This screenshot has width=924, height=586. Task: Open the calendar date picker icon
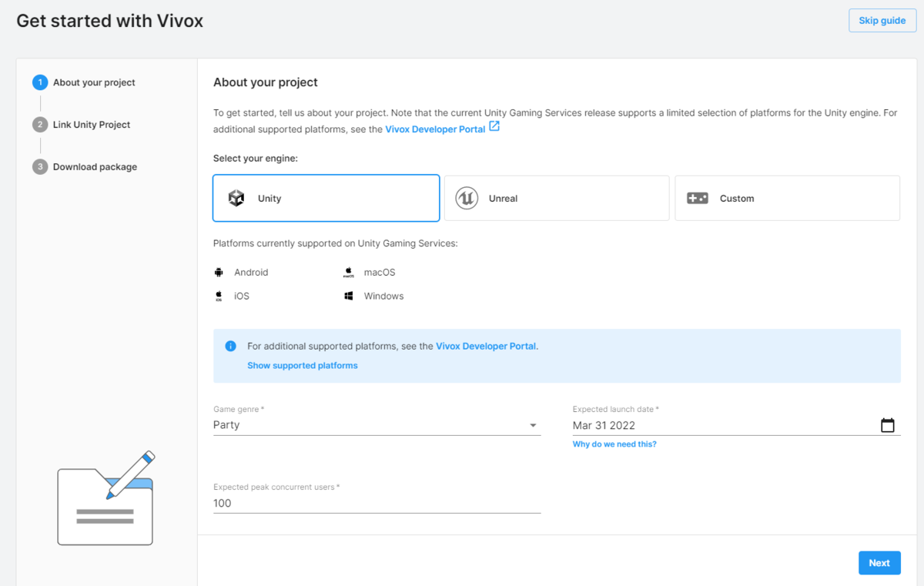(888, 425)
